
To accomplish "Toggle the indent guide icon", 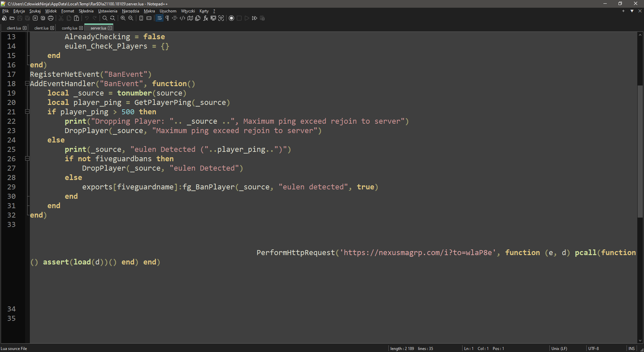I will [x=175, y=18].
